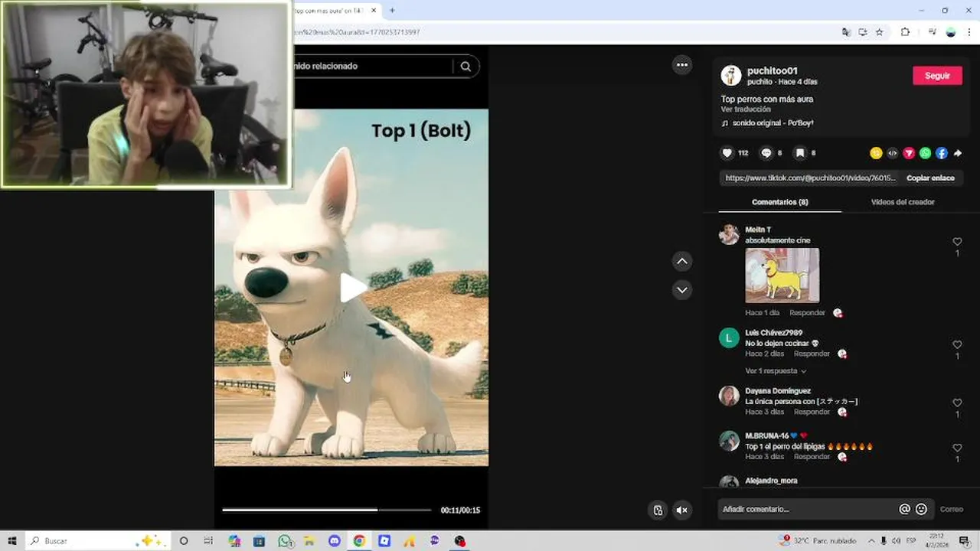Image resolution: width=980 pixels, height=551 pixels.
Task: Click the video link URL text field
Action: click(811, 178)
